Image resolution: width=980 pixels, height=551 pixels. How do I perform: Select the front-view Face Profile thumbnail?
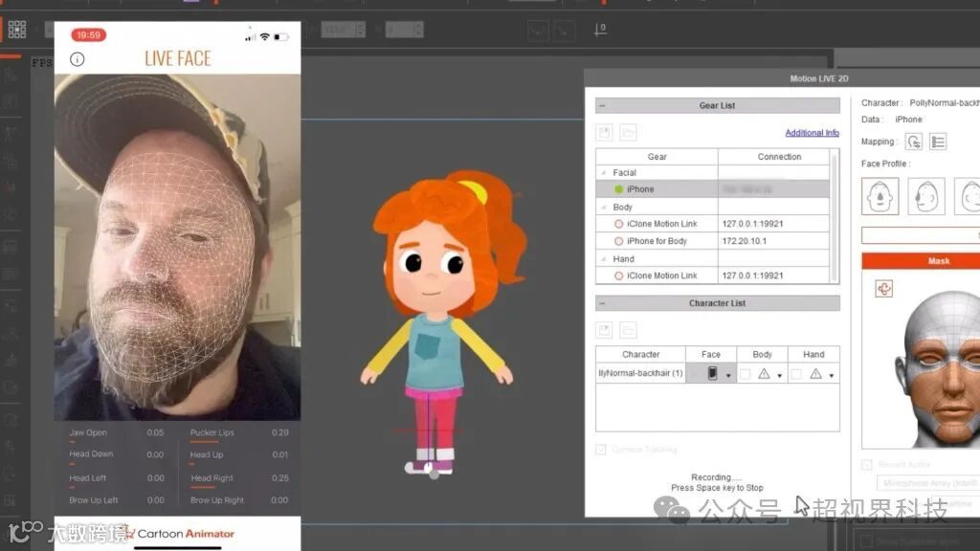coord(880,196)
